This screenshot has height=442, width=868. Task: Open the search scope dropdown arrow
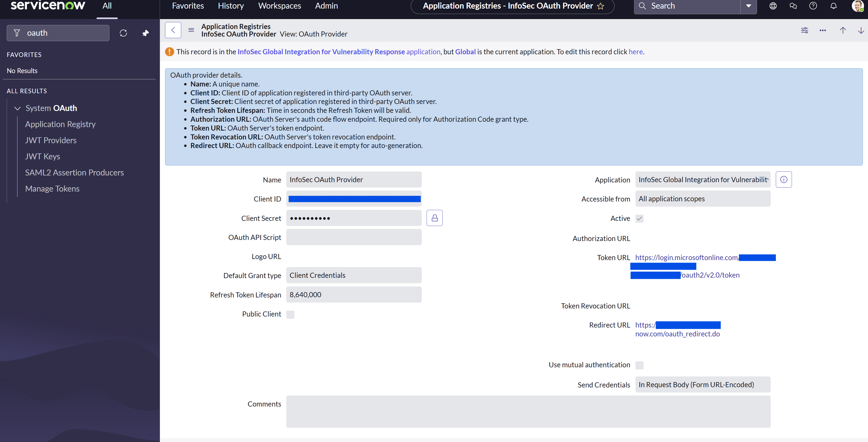click(748, 6)
